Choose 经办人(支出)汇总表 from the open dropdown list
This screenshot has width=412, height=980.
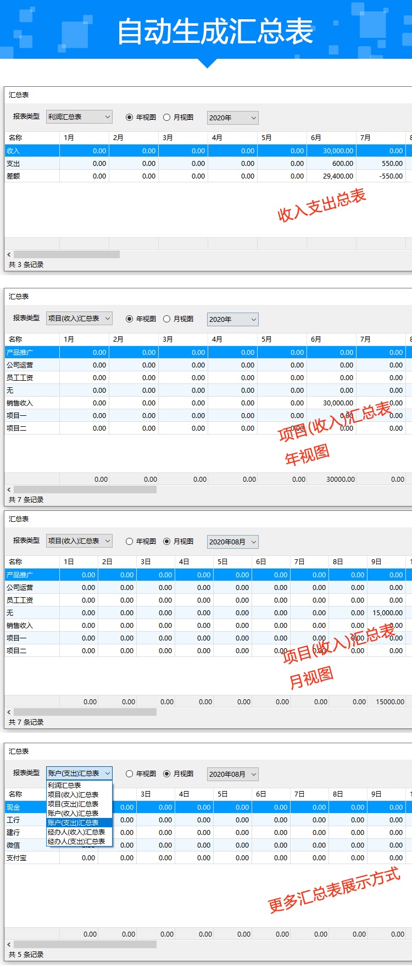80,842
